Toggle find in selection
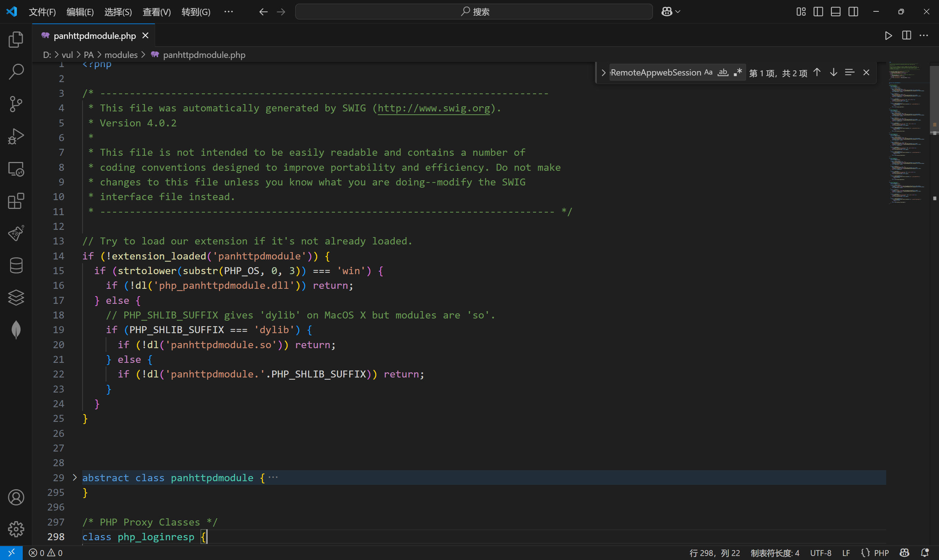939x560 pixels. [x=850, y=72]
